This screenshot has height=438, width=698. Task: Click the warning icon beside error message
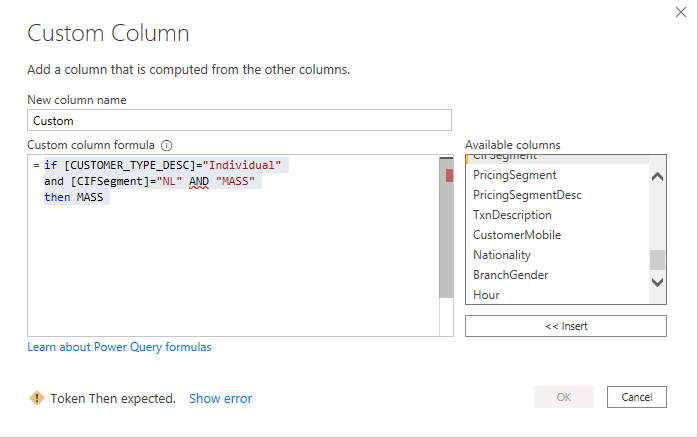coord(37,398)
